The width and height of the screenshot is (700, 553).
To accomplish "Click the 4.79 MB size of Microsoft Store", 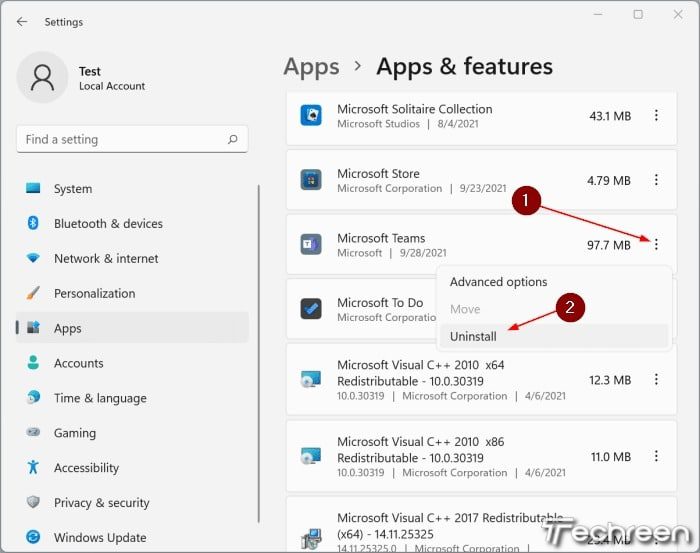I will click(609, 180).
